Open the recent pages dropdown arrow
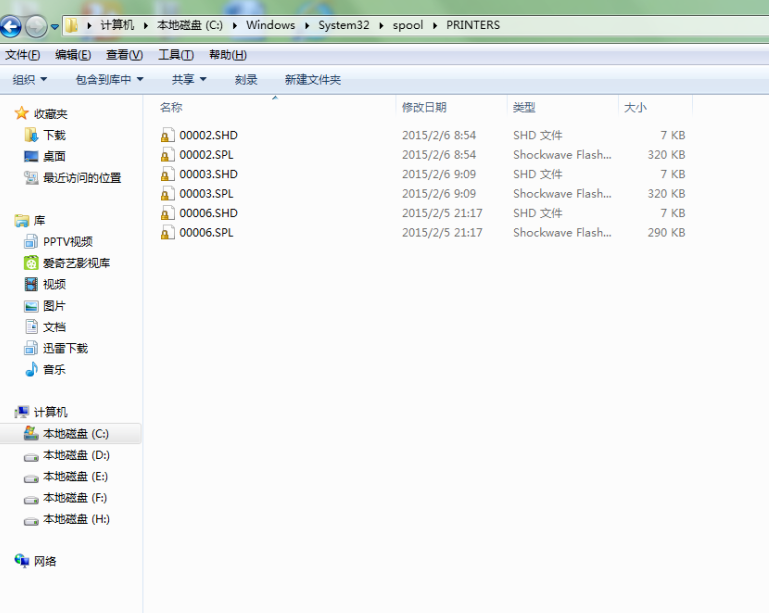The image size is (769, 613). pyautogui.click(x=54, y=26)
